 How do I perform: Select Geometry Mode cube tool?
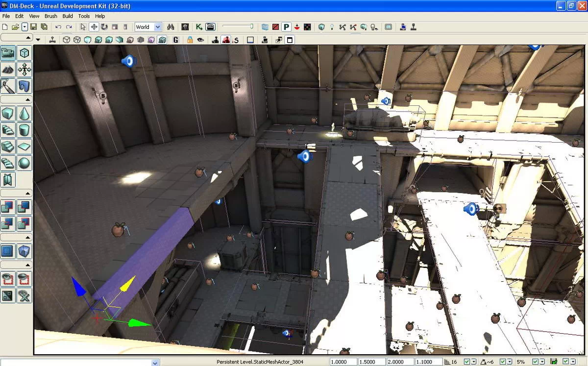click(24, 53)
